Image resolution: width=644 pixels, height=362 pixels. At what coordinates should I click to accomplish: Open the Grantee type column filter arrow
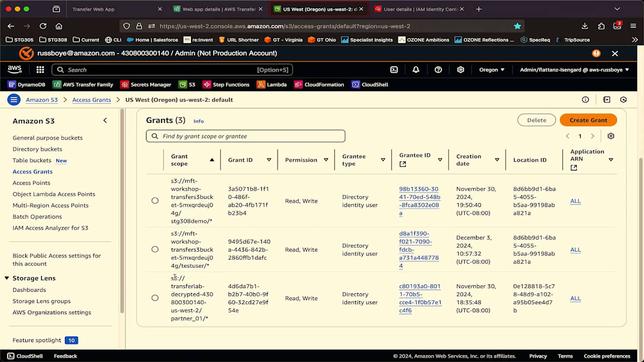coord(383,160)
